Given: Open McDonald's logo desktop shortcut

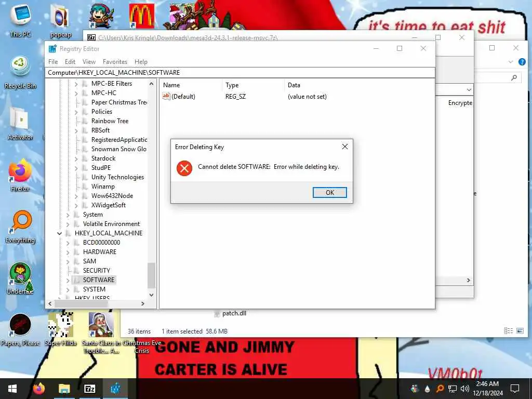Looking at the screenshot, I should (141, 15).
